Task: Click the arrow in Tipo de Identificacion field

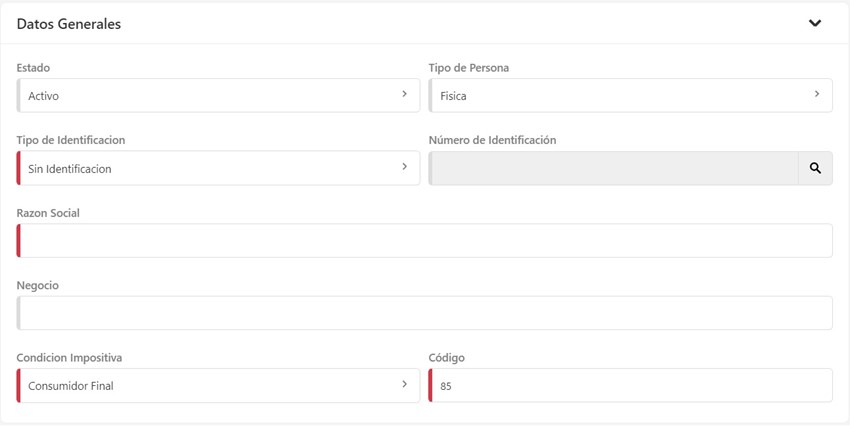Action: click(404, 167)
